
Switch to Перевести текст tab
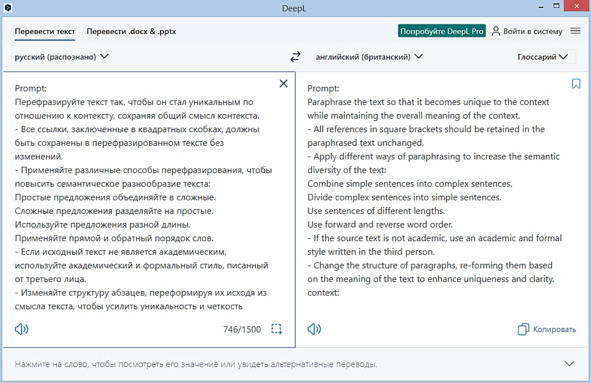(45, 31)
